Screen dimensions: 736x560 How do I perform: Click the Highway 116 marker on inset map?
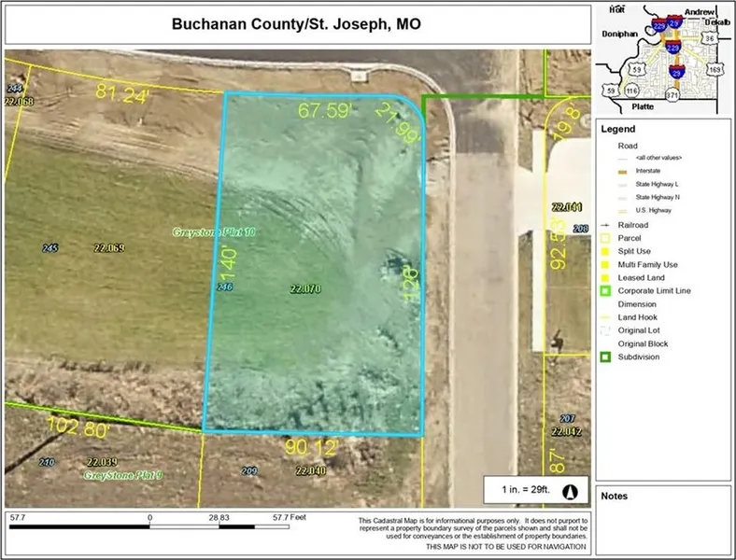(632, 91)
